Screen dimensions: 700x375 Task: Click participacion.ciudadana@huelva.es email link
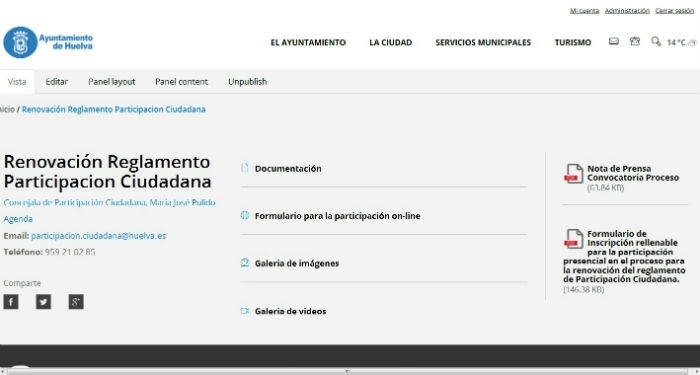click(98, 236)
